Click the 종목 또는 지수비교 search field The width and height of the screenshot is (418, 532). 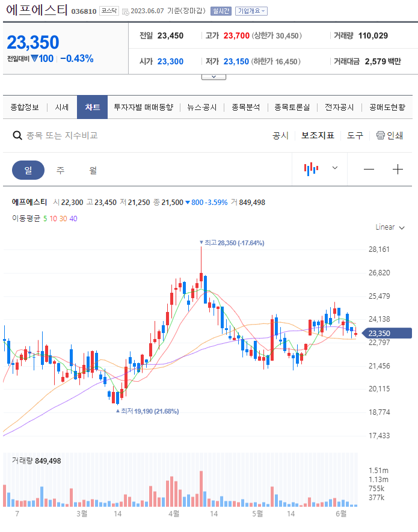coord(62,136)
